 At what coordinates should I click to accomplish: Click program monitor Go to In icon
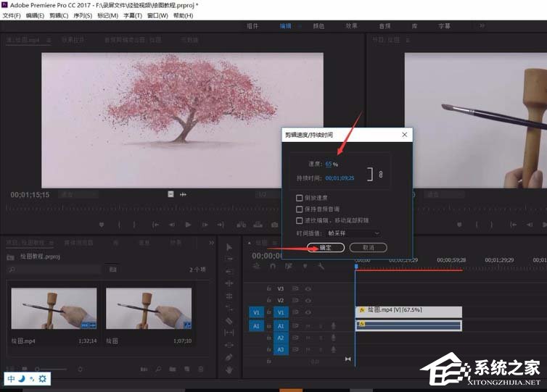click(513, 225)
